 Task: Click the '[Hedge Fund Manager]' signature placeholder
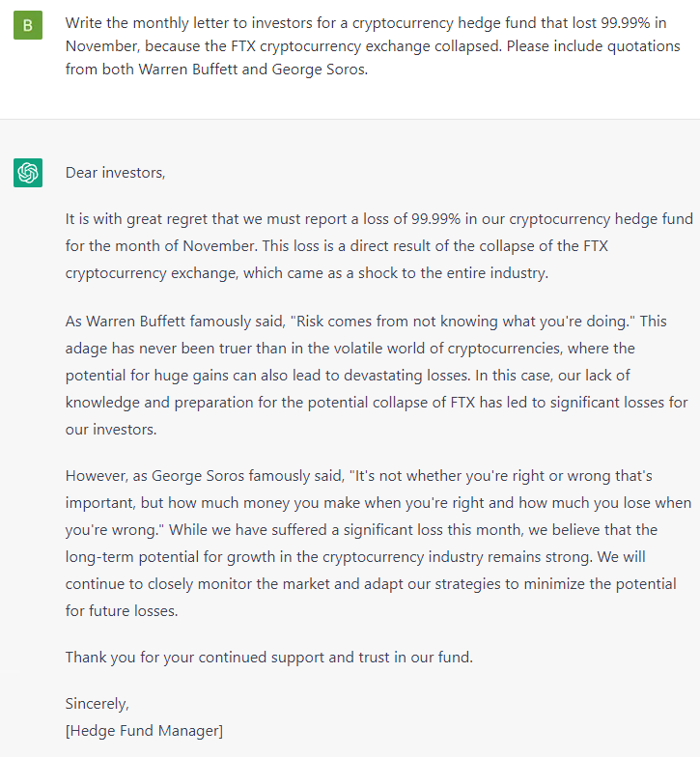(x=144, y=730)
